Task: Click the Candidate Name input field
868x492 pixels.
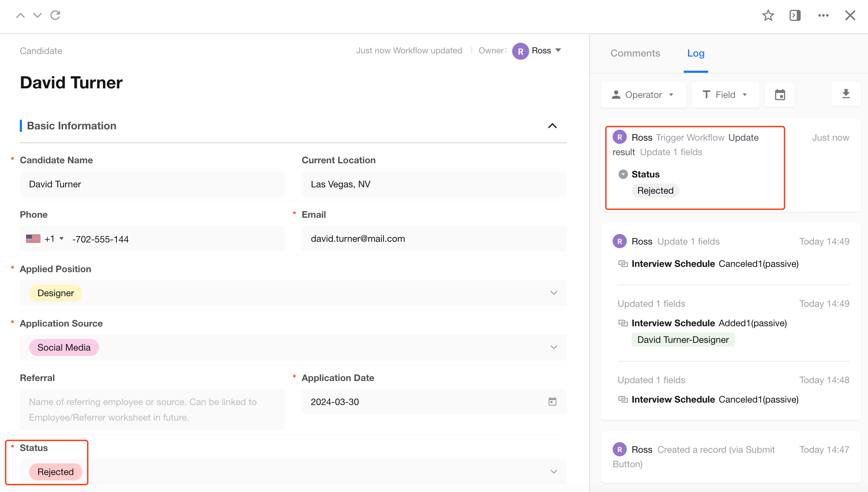Action: pos(152,184)
